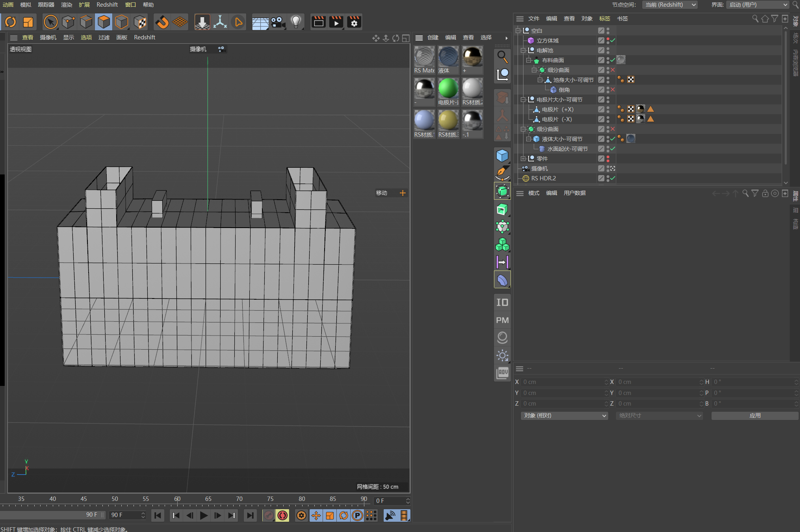Click the PM icon in side palette
Viewport: 800px width, 532px height.
pos(502,320)
